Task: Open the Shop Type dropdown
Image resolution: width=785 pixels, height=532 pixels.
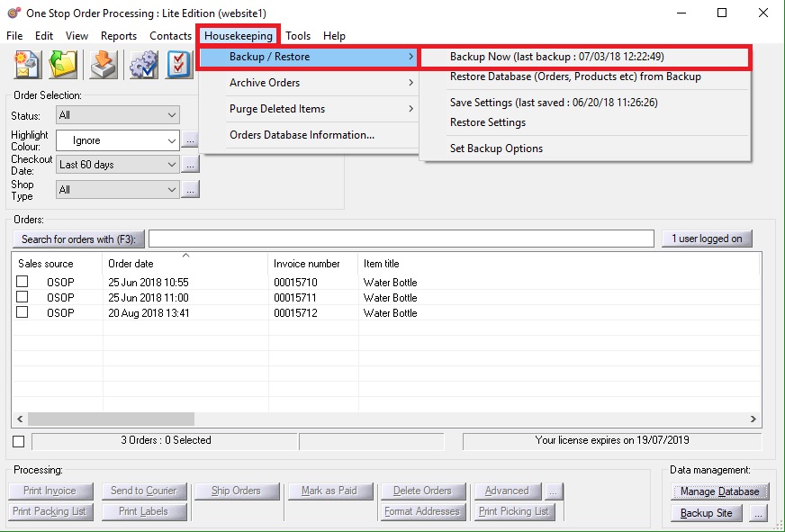Action: 118,190
